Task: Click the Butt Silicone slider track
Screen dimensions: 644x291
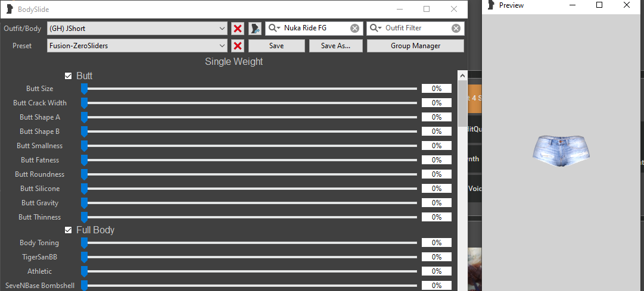Action: pos(249,189)
